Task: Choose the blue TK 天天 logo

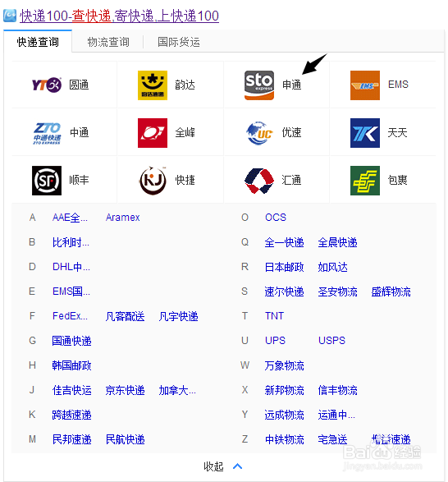Action: pos(365,133)
